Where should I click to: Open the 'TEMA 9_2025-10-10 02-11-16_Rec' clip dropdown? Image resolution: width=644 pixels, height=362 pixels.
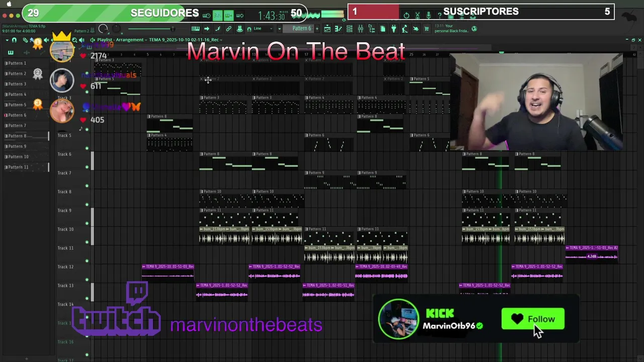coord(186,40)
